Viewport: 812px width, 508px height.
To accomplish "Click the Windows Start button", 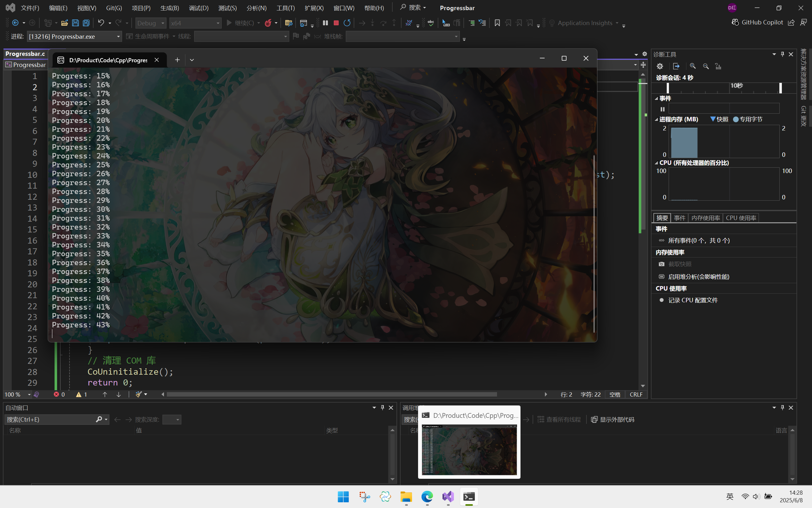I will point(343,497).
